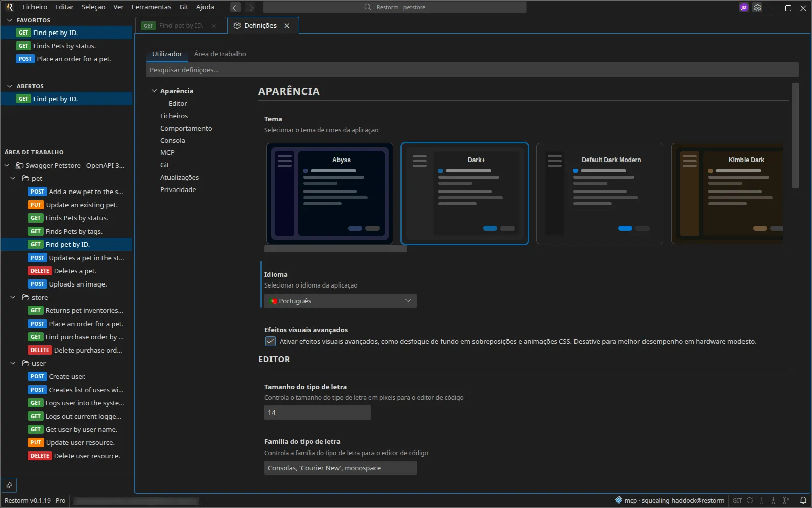Go to the Atualizações settings section
This screenshot has height=508, width=812.
coord(180,177)
